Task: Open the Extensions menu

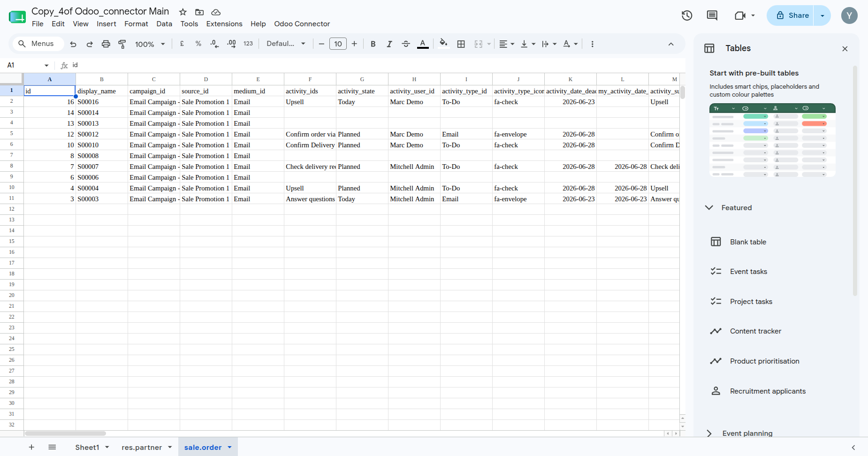Action: [x=224, y=24]
